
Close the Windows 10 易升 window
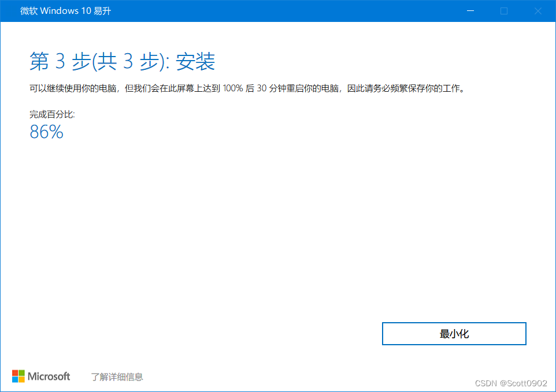pyautogui.click(x=538, y=11)
